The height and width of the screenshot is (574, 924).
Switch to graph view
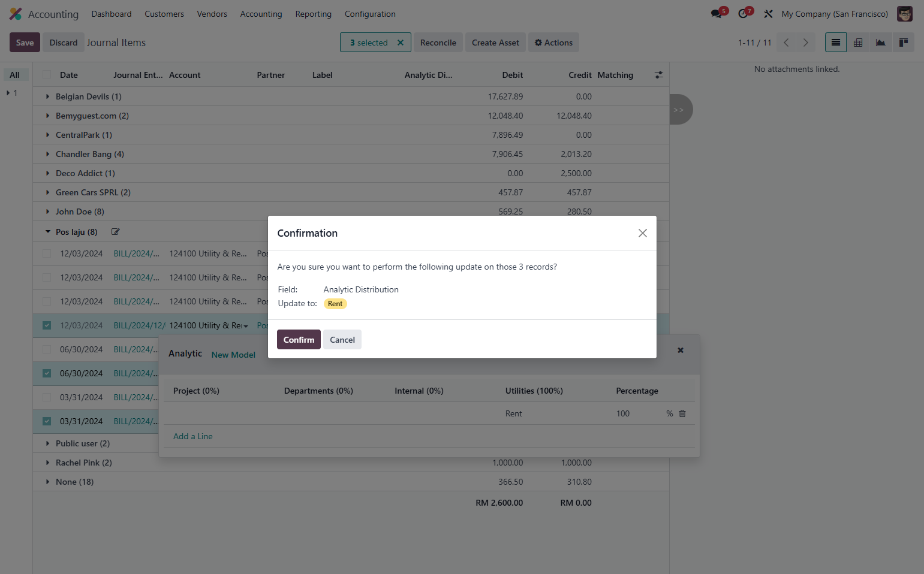880,43
